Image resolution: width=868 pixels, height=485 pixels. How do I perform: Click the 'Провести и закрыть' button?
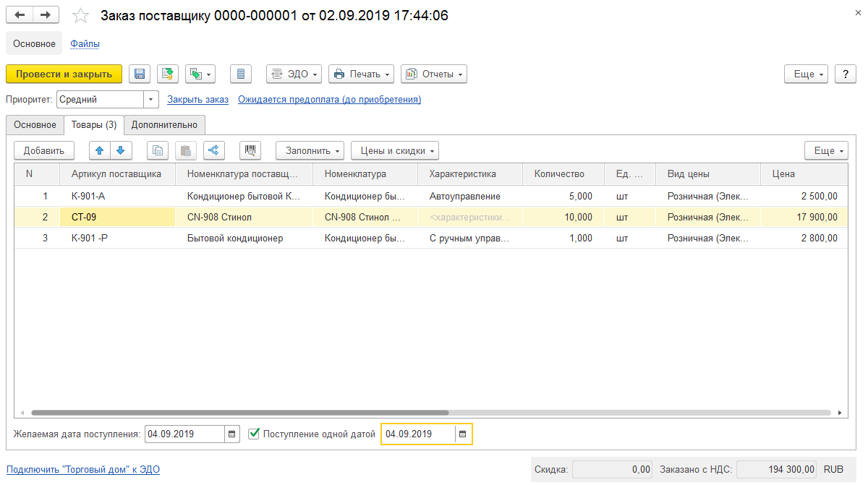point(64,74)
